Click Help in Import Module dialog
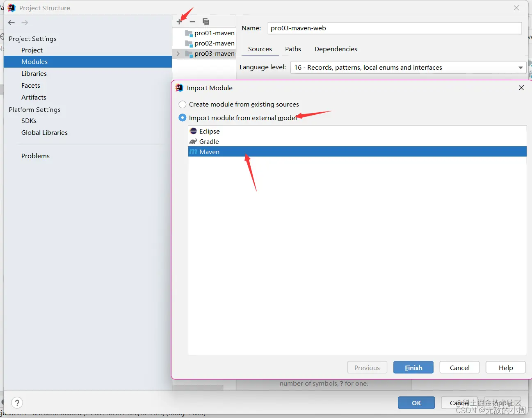Screen dimensions: 532x418 click(506, 368)
